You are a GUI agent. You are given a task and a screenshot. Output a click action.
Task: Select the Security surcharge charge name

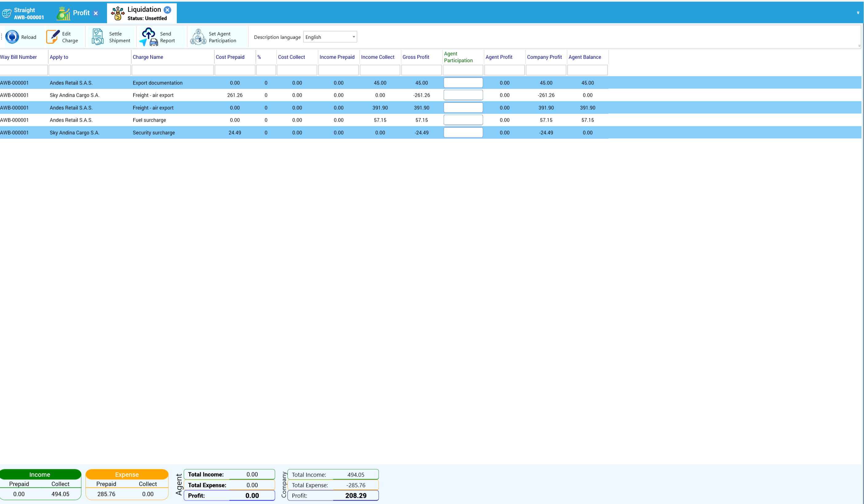[x=154, y=132]
